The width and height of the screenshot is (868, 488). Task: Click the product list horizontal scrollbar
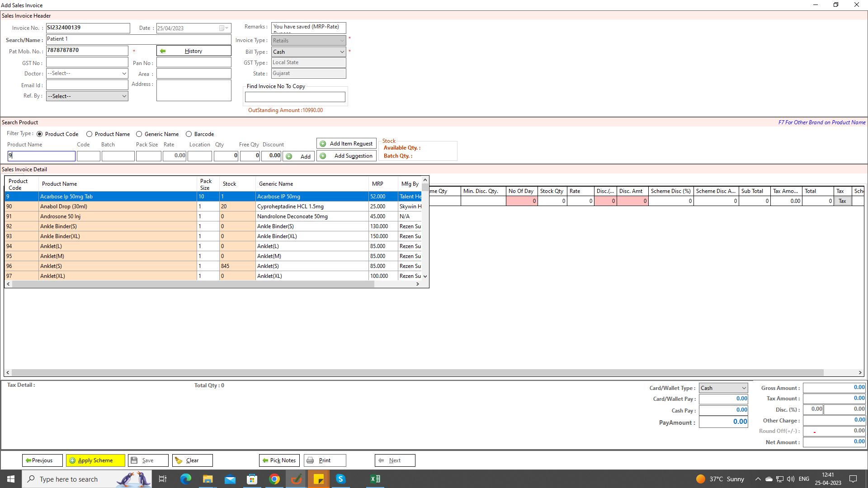pos(192,284)
